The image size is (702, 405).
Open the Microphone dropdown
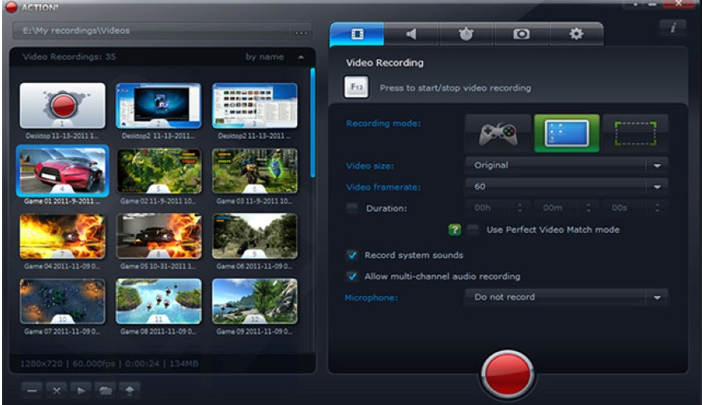566,297
